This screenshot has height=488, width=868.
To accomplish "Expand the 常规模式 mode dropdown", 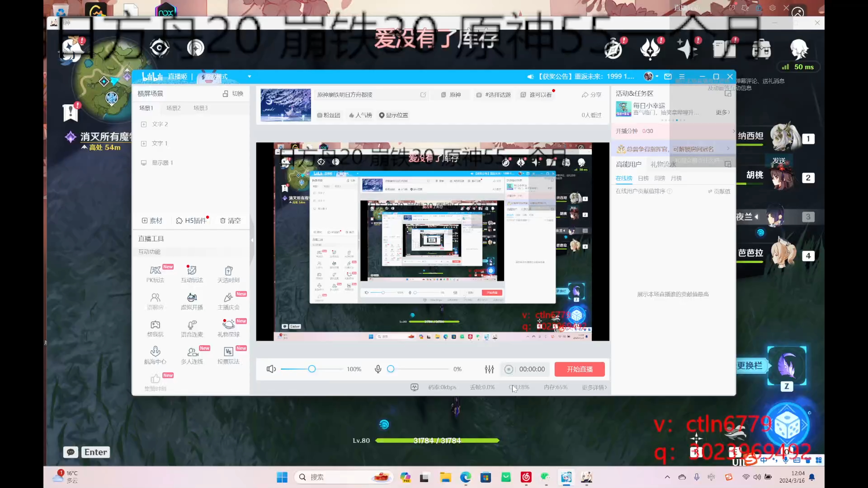I will (x=249, y=76).
